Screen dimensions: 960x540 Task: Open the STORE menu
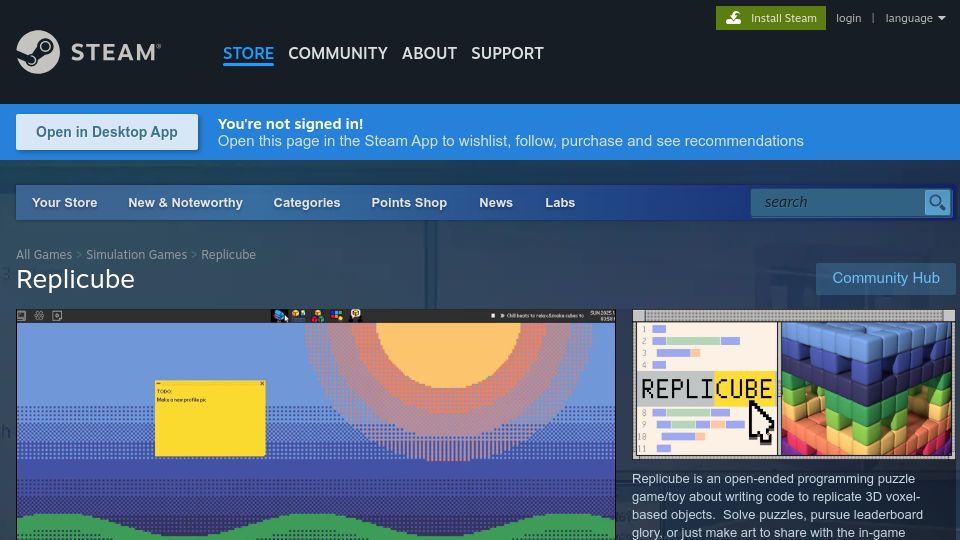(248, 53)
